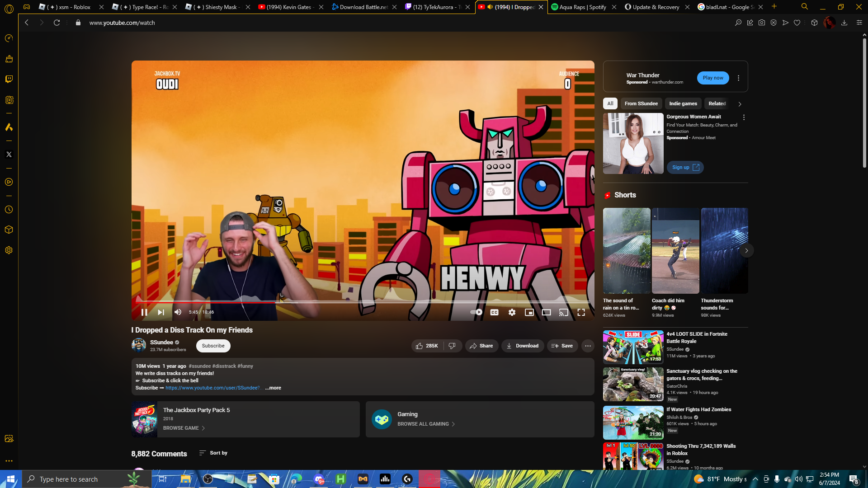
Task: Dislike the video
Action: click(452, 346)
